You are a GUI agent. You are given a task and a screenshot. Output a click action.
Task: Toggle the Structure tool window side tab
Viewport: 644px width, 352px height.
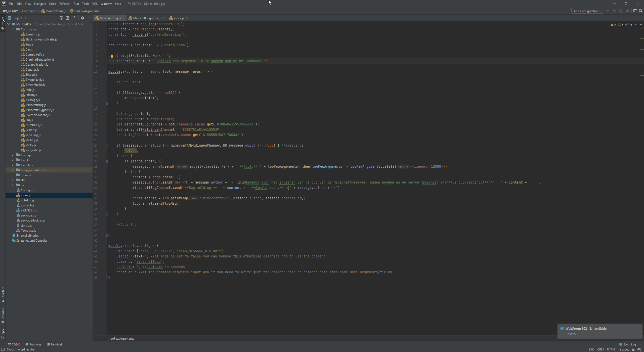tap(3, 294)
